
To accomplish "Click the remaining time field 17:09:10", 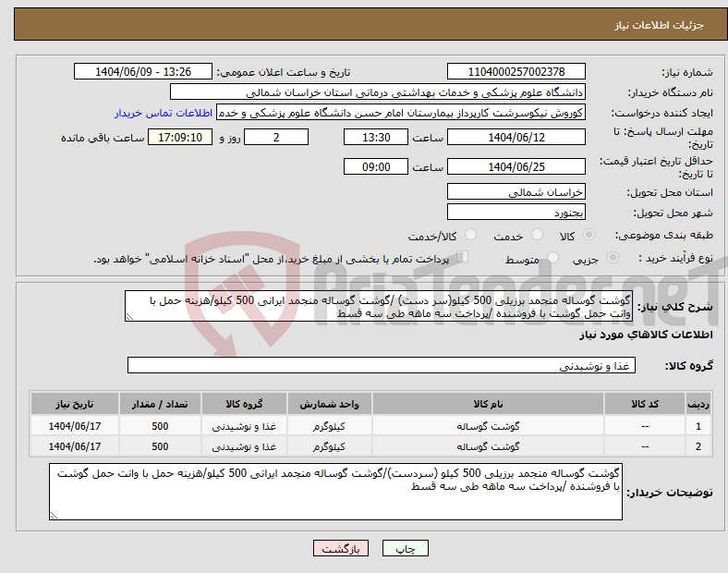I will 180,137.
